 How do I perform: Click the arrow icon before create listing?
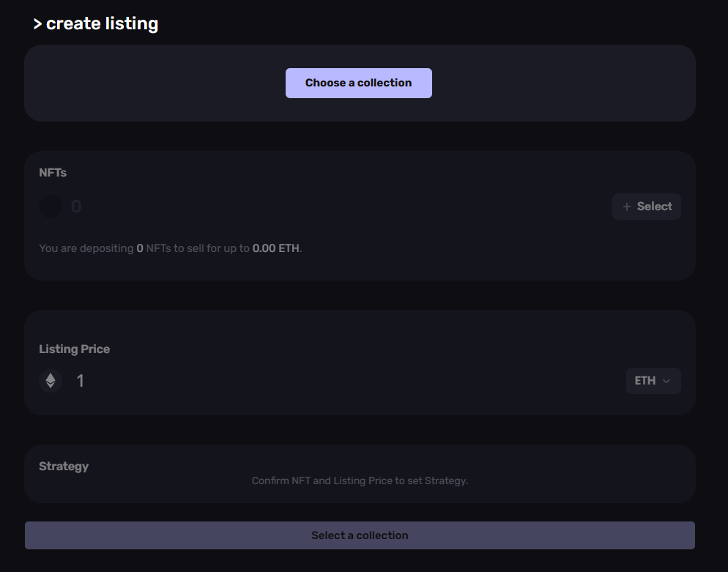coord(37,24)
